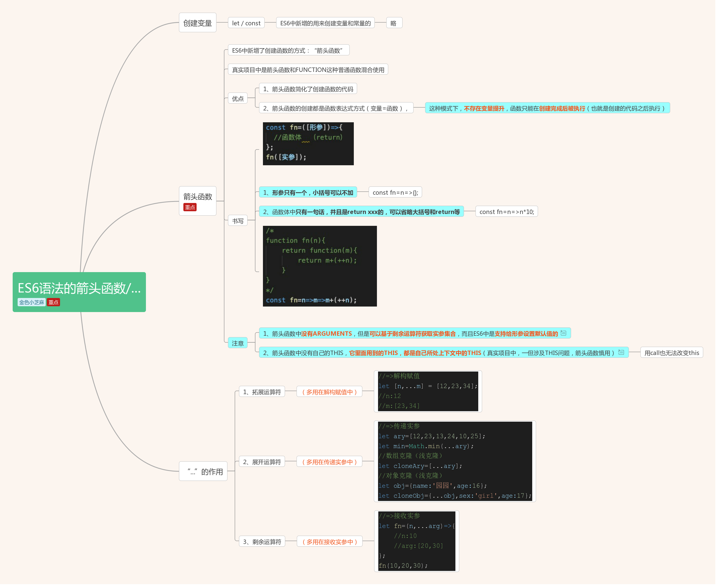The image size is (720, 588).
Task: Select node const fn=n=>{};
Action: (x=398, y=194)
